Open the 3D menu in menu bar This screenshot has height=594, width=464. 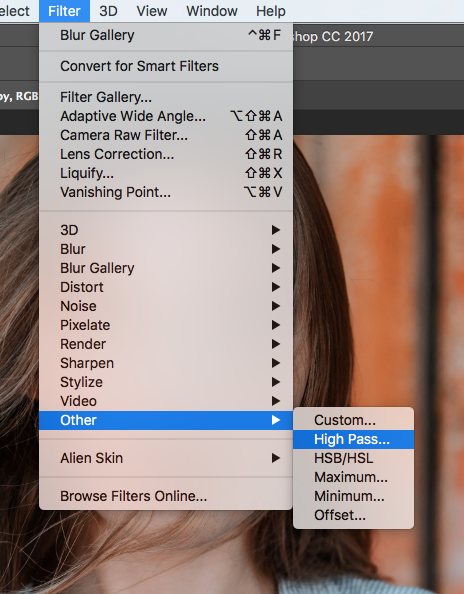coord(108,11)
